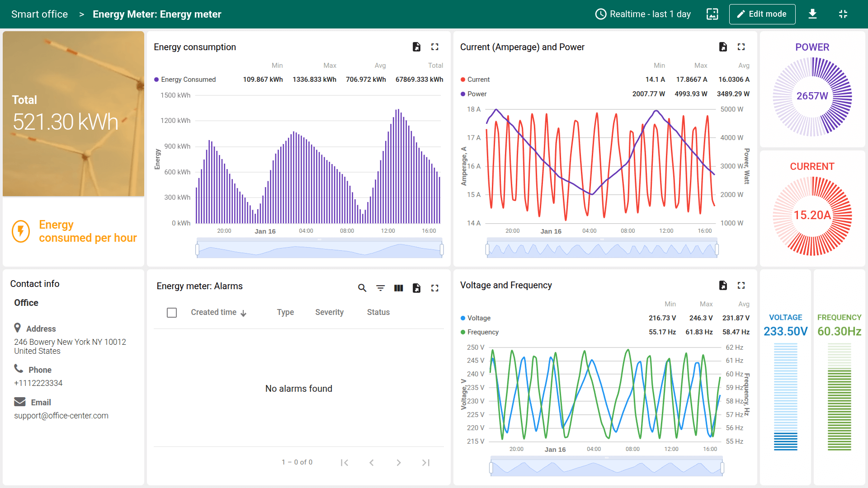Click the energy chart zoom slider left handle

[x=197, y=249]
